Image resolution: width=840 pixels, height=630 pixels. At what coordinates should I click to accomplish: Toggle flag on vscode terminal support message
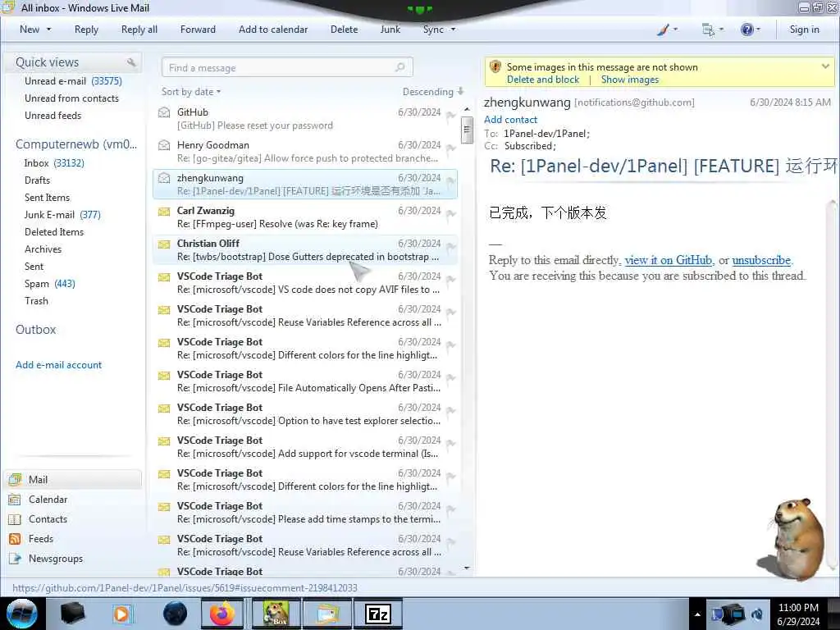click(451, 442)
